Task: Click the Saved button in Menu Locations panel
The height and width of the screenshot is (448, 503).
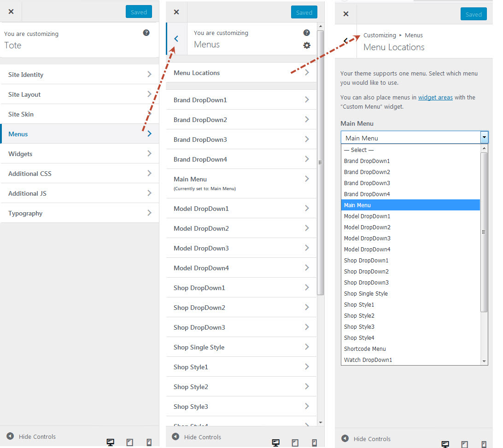Action: (474, 14)
